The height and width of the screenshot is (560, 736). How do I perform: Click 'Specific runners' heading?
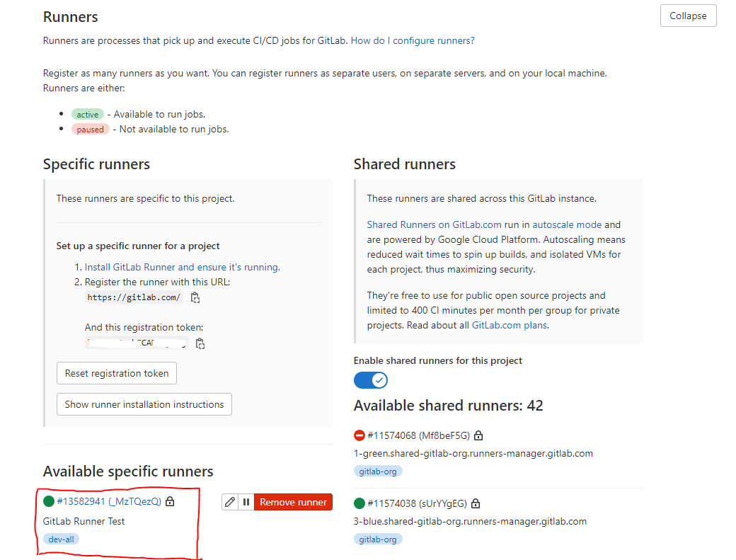click(96, 164)
